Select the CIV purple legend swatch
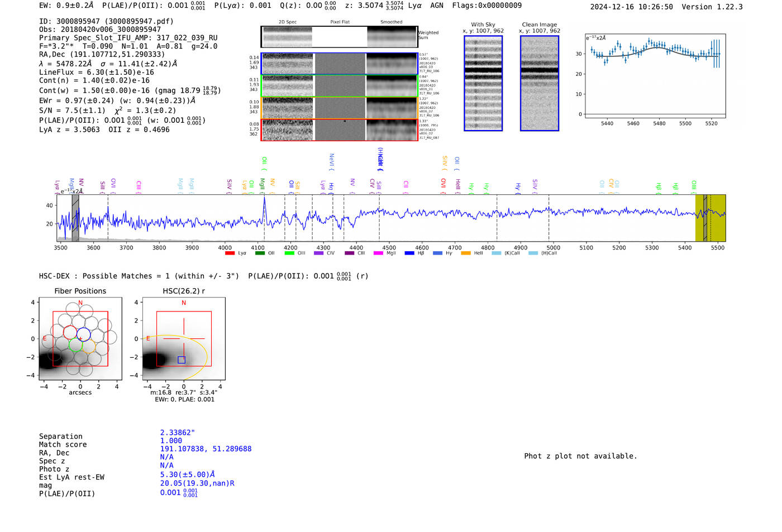 click(x=319, y=253)
